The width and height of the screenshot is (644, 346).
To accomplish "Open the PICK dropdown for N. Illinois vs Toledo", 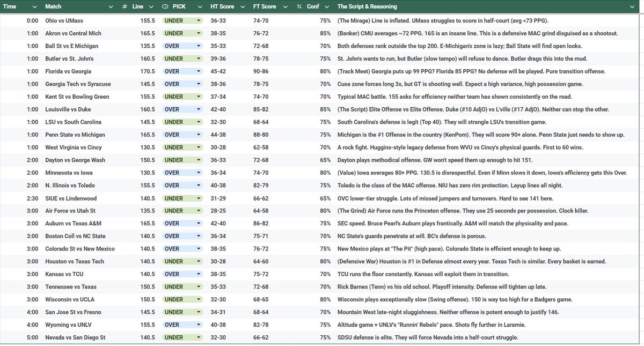I will [x=199, y=186].
